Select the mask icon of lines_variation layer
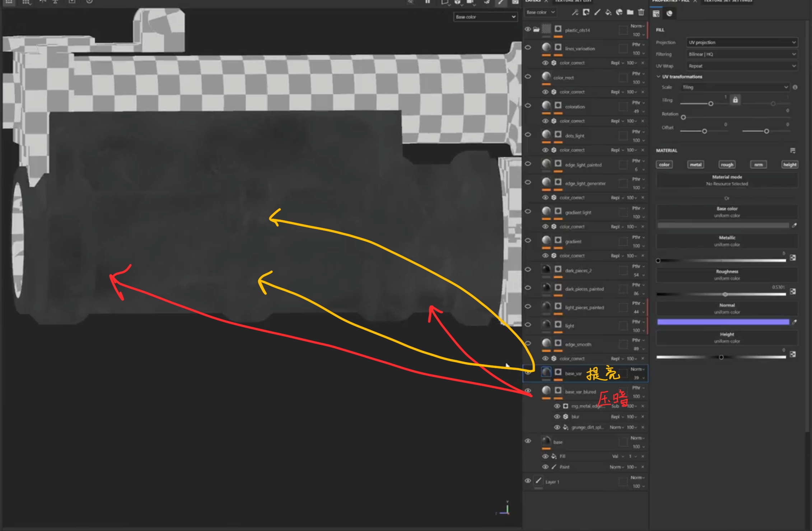The width and height of the screenshot is (812, 531). point(558,47)
